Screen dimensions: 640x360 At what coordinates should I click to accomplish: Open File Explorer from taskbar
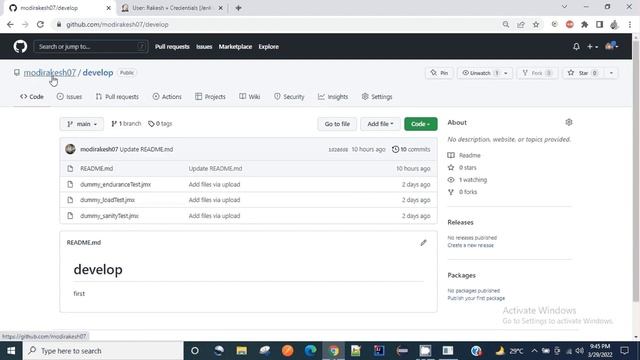coord(242,351)
